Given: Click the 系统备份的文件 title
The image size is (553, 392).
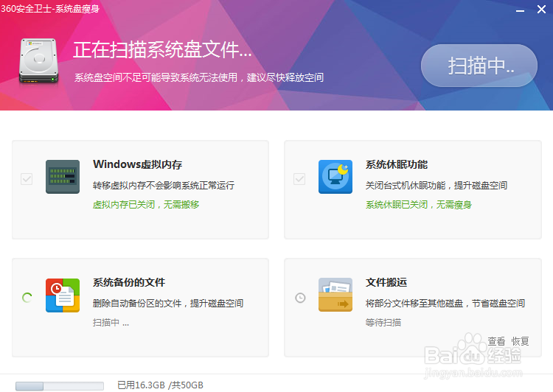Looking at the screenshot, I should (129, 282).
